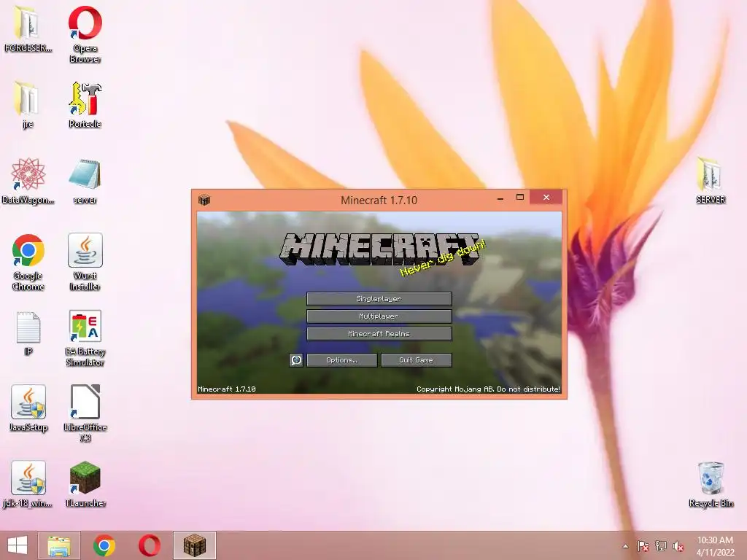Click the 'Never dig down!' splash text
Image resolution: width=747 pixels, height=560 pixels.
coord(443,258)
